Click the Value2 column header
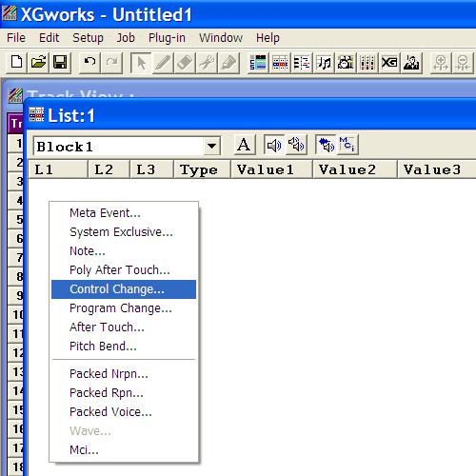The image size is (476, 476). click(x=355, y=169)
